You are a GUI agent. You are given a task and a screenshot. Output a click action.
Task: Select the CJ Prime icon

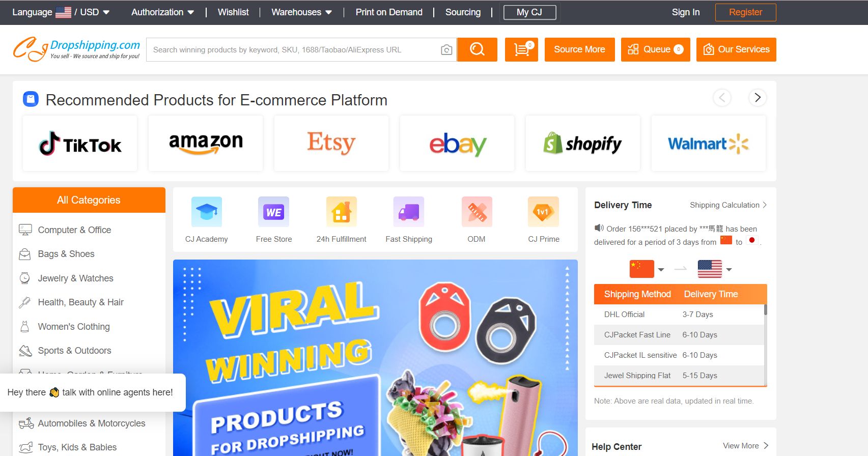(x=543, y=212)
